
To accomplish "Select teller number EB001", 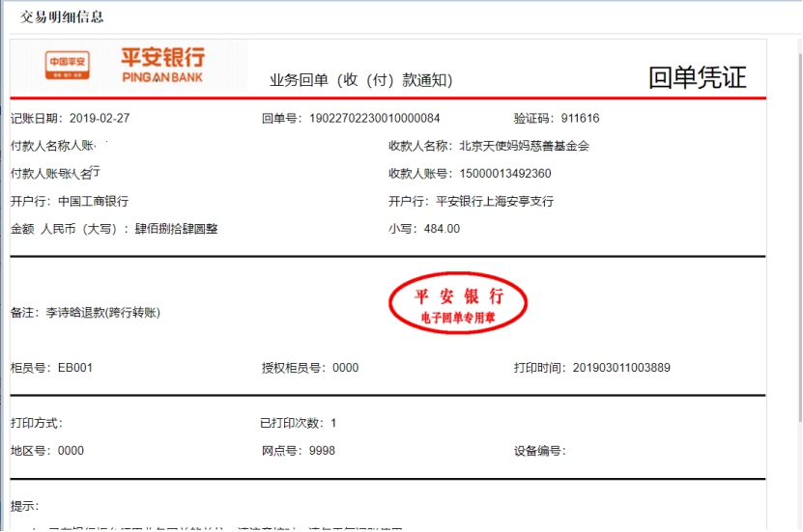I will [x=75, y=368].
